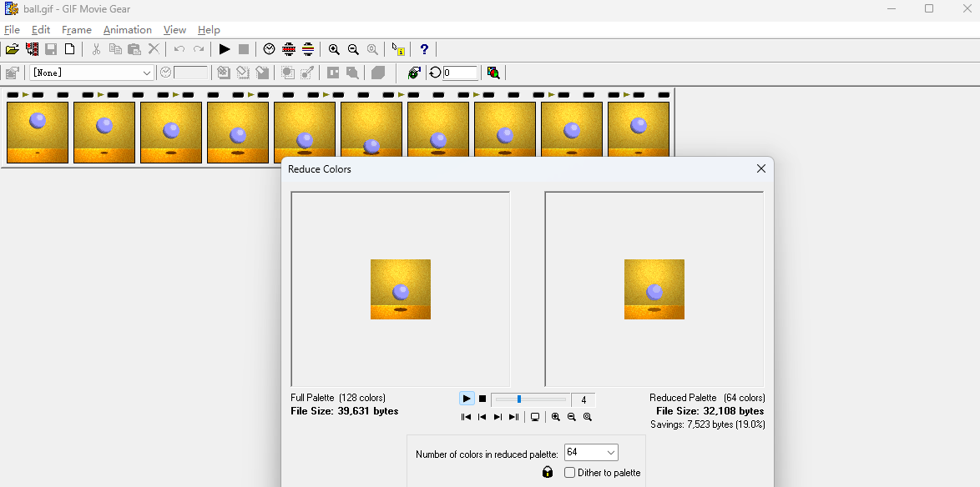Screen dimensions: 980x487
Task: Play the animation from main toolbar
Action: 225,49
